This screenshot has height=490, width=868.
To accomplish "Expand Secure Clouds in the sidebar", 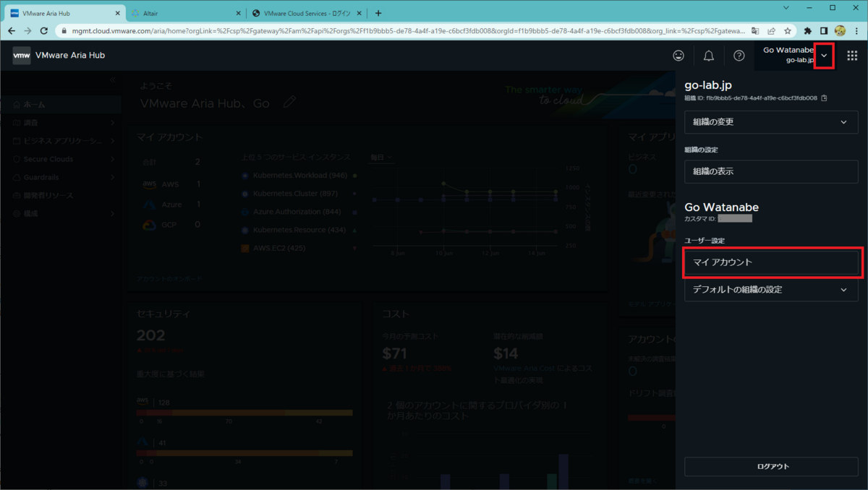I will click(x=60, y=159).
